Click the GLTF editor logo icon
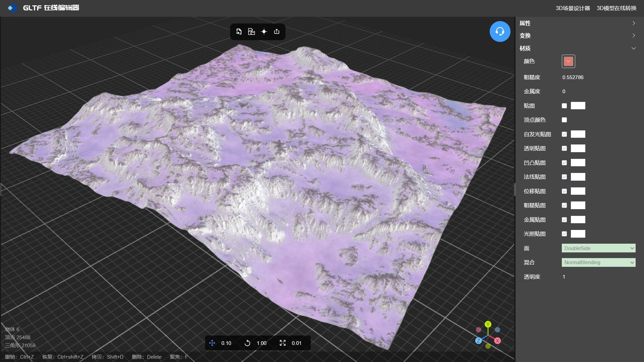The height and width of the screenshot is (362, 644). [12, 8]
